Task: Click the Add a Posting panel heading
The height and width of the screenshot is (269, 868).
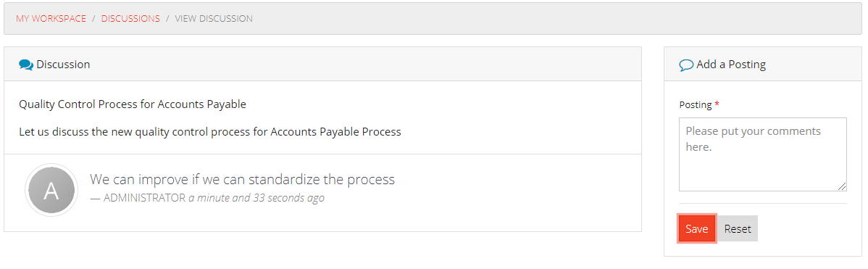Action: pyautogui.click(x=731, y=65)
